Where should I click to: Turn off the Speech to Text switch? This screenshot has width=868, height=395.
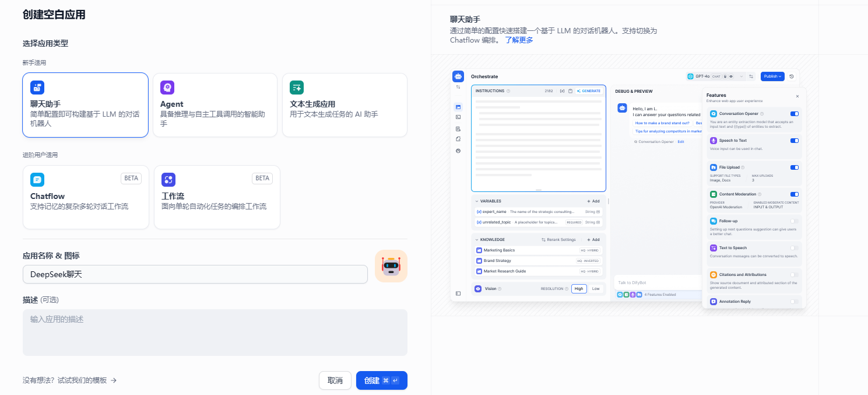coord(794,141)
